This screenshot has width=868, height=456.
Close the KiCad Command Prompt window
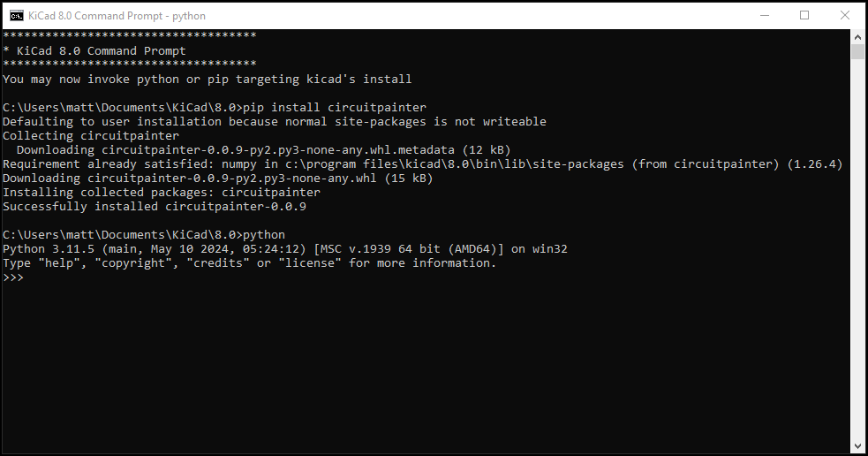click(x=845, y=16)
